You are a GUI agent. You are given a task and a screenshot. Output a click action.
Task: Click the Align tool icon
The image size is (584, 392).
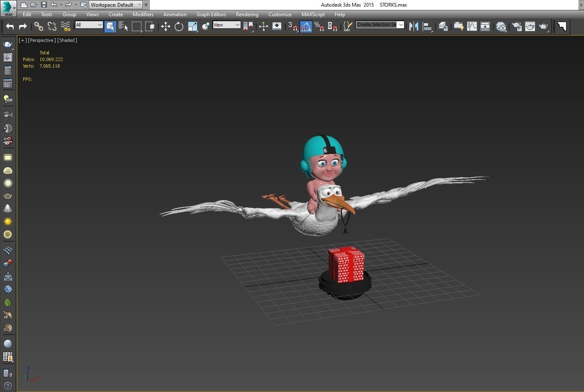(x=427, y=27)
